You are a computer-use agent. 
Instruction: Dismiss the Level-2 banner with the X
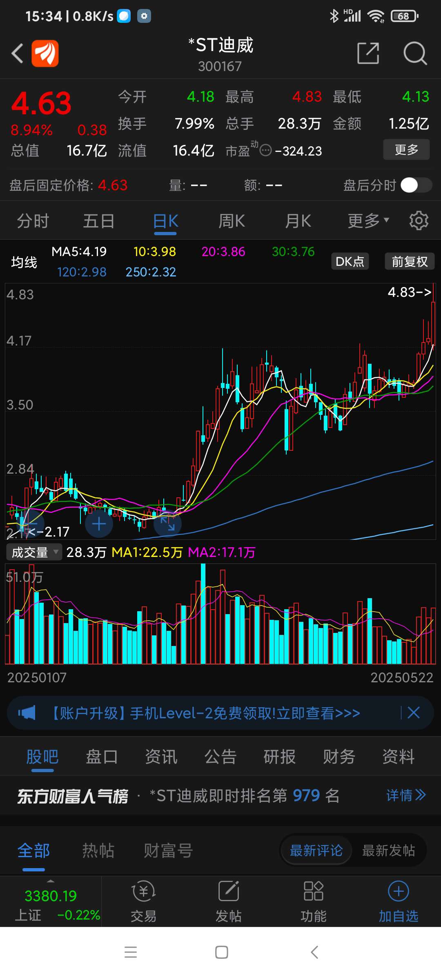click(414, 713)
